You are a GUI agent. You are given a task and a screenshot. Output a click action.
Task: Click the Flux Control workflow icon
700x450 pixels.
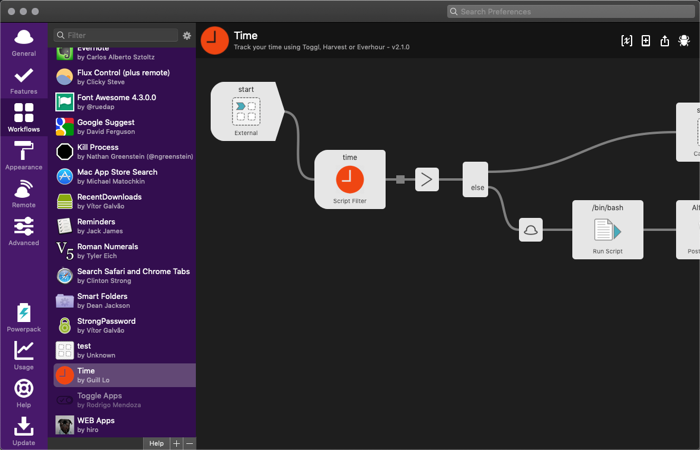tap(65, 77)
